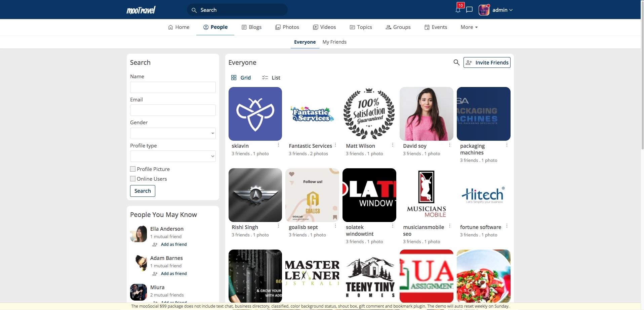Open three-dot menu for sklavin
Viewport: 644px width, 310px height.
coord(278,145)
